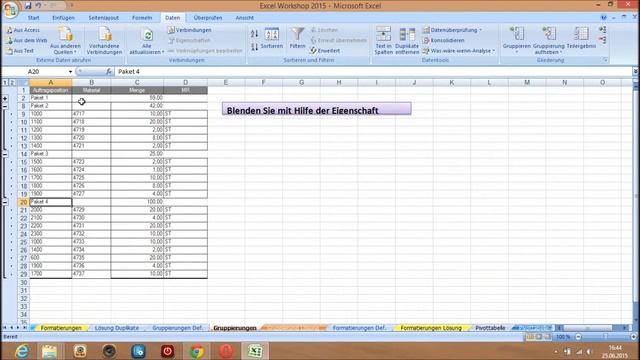Import data with Aus dem Web

pos(27,40)
